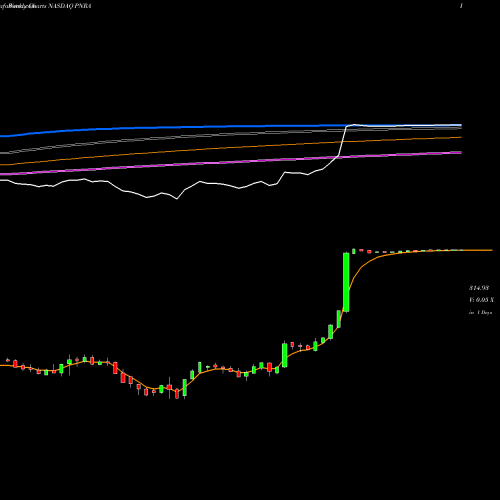Click the price label starting with $14
This screenshot has height=500, width=500.
pos(479,288)
